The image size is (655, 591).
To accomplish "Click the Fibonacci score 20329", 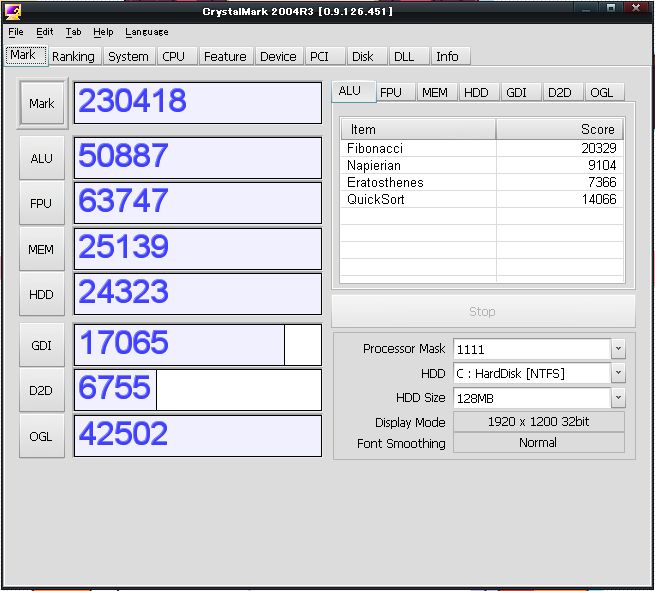I will (599, 148).
